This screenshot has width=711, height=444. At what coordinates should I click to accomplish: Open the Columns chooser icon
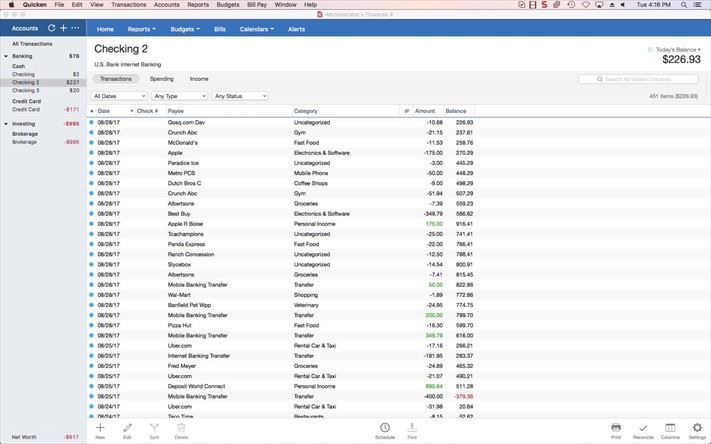(x=670, y=430)
